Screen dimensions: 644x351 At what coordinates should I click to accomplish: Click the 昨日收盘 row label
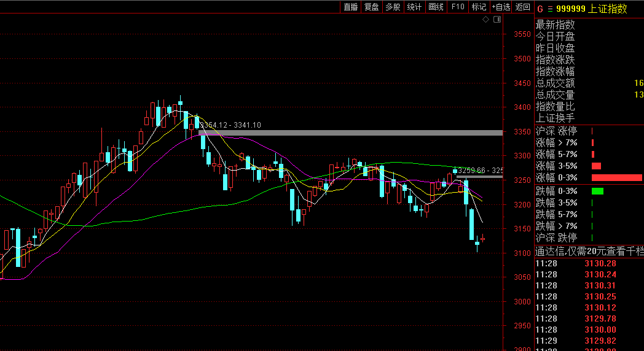(556, 48)
